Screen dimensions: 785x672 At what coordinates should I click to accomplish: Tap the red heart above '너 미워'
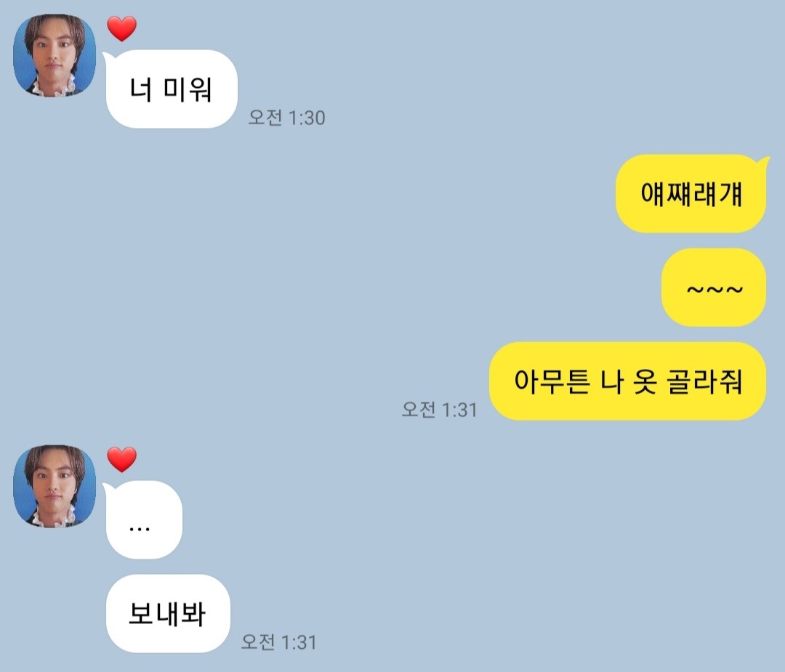pos(121,28)
